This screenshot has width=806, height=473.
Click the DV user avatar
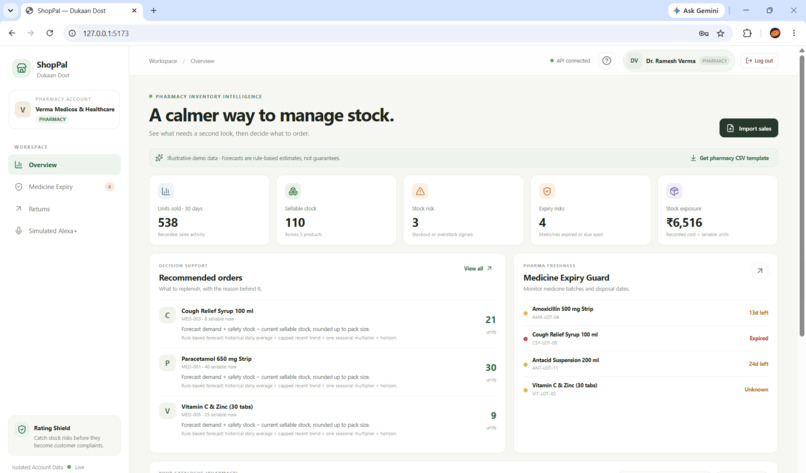tap(634, 61)
